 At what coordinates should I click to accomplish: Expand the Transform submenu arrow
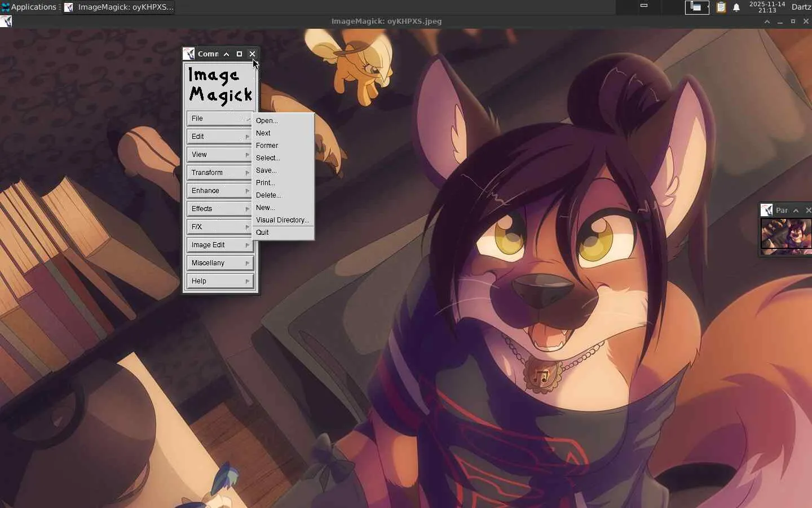[247, 173]
